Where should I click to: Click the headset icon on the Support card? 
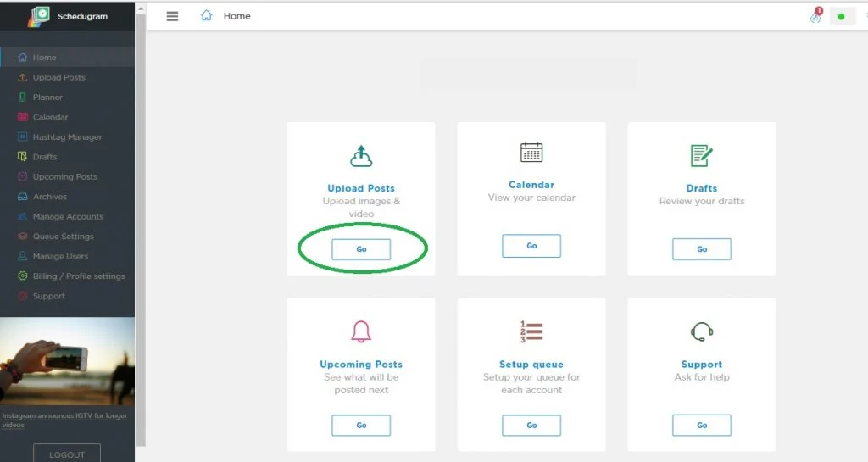(x=701, y=332)
